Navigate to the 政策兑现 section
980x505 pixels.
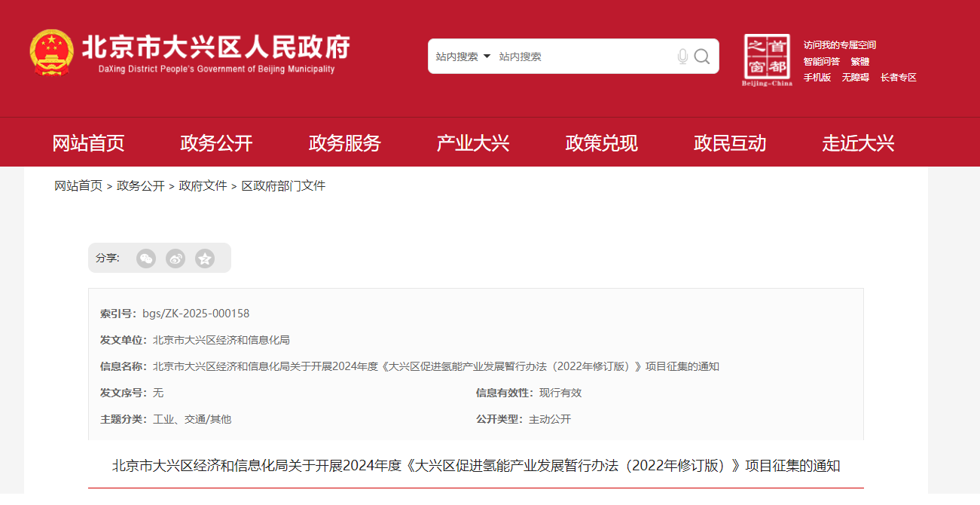click(602, 143)
